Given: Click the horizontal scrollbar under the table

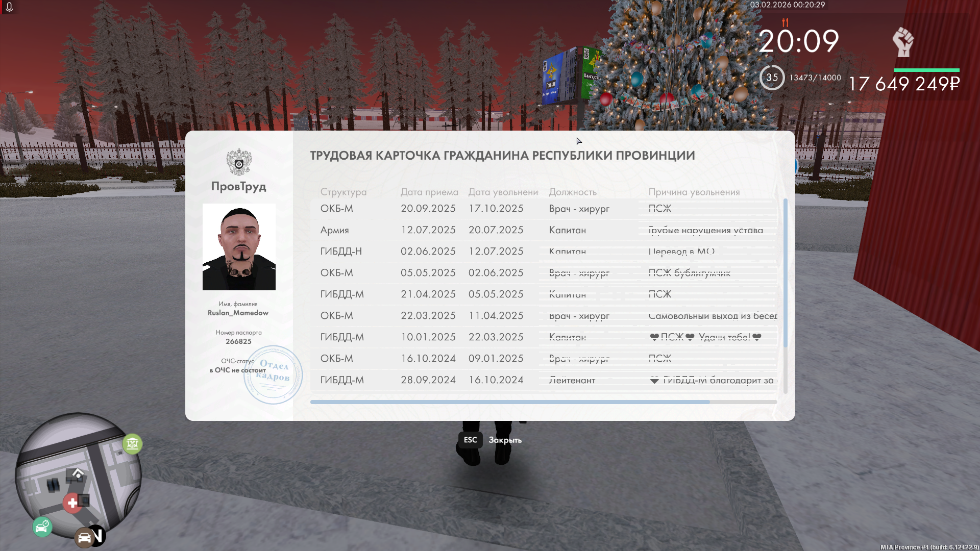Looking at the screenshot, I should 509,402.
